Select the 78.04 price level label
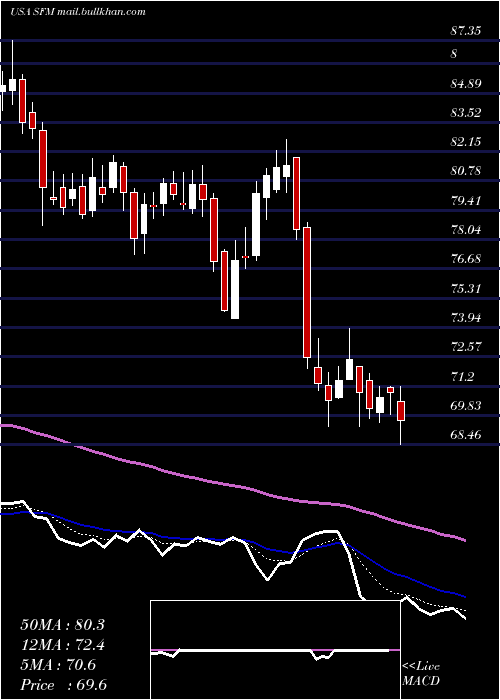 click(x=466, y=230)
